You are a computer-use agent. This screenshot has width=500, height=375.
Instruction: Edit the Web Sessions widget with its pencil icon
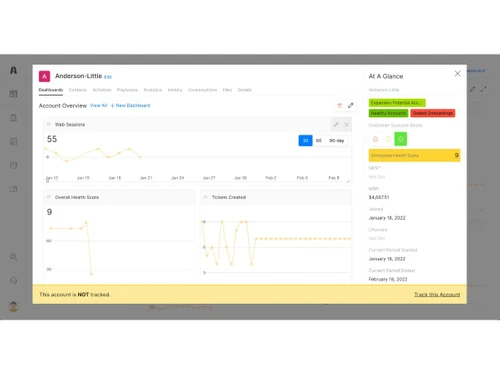click(x=336, y=124)
